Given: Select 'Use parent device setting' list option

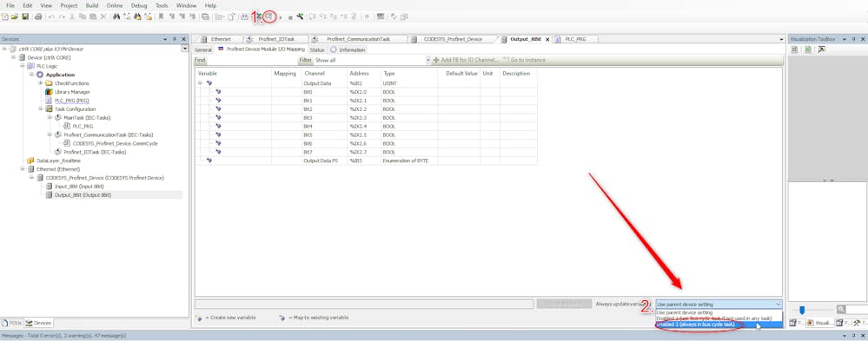Looking at the screenshot, I should 719,312.
